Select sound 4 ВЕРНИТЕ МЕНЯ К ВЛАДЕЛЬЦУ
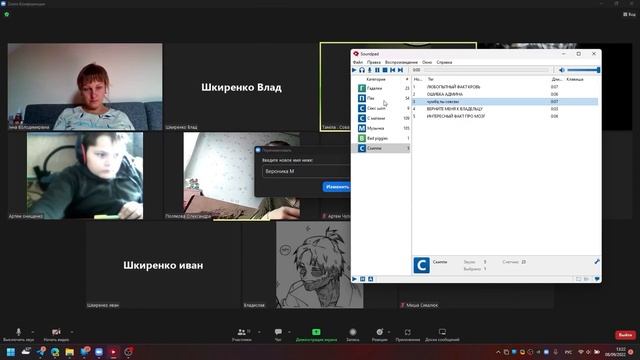 pyautogui.click(x=505, y=109)
